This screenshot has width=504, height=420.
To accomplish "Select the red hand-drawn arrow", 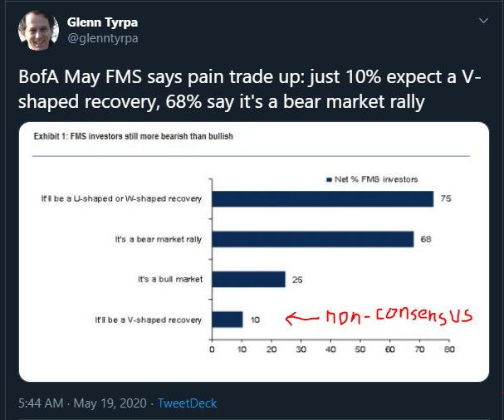I will click(x=302, y=319).
